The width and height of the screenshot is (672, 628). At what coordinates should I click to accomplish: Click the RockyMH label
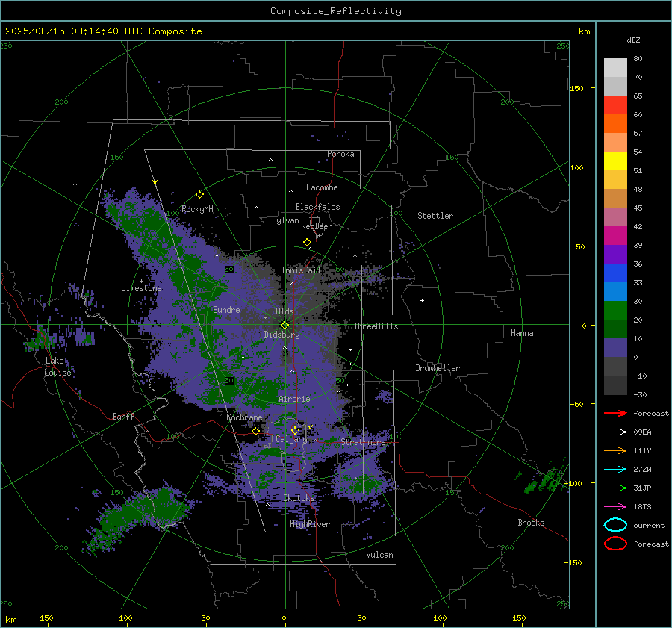pos(197,209)
